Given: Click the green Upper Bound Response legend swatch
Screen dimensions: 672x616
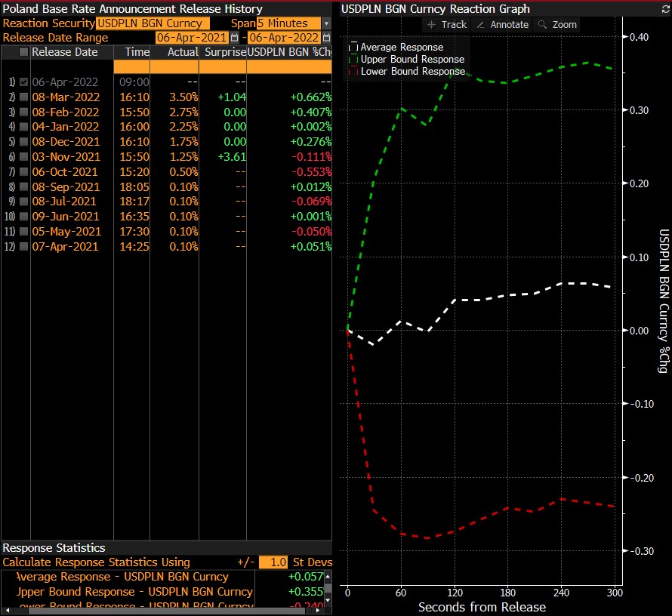Looking at the screenshot, I should [353, 59].
